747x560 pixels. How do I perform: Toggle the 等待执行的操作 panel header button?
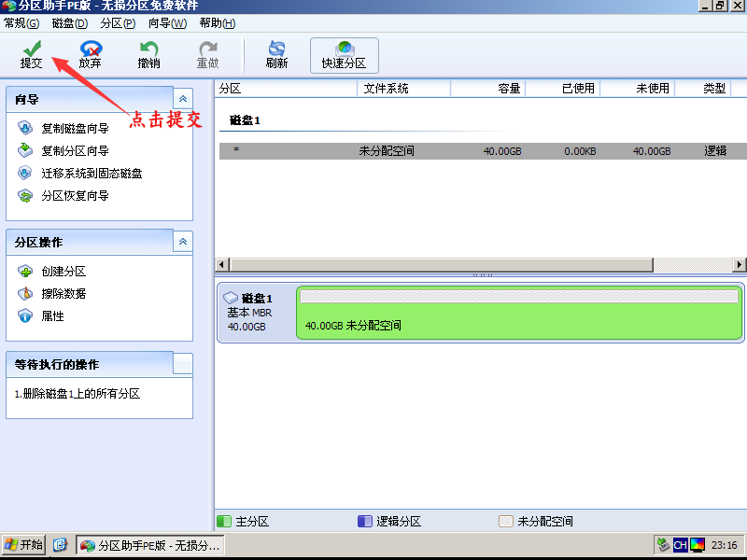point(183,364)
